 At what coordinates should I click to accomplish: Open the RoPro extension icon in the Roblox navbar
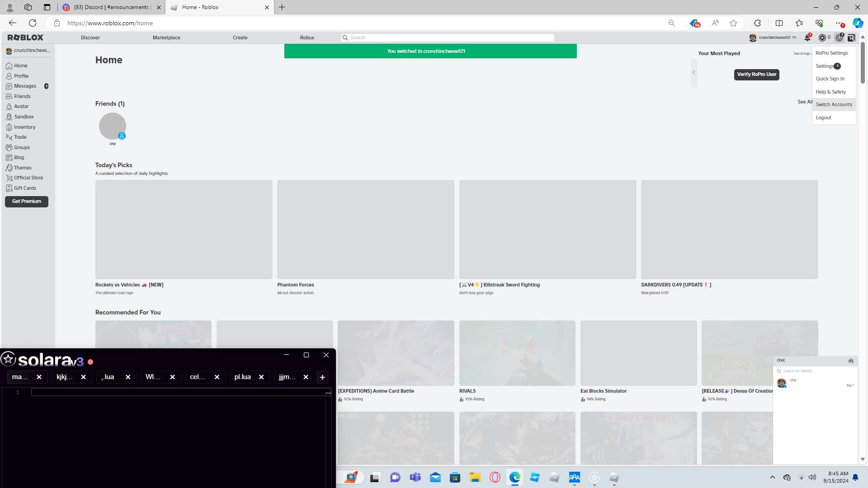tap(851, 38)
